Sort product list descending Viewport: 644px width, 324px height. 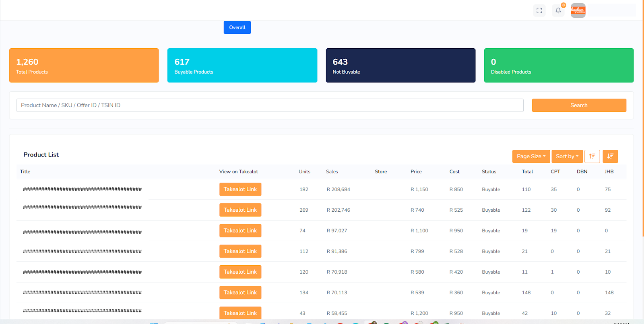pos(610,156)
